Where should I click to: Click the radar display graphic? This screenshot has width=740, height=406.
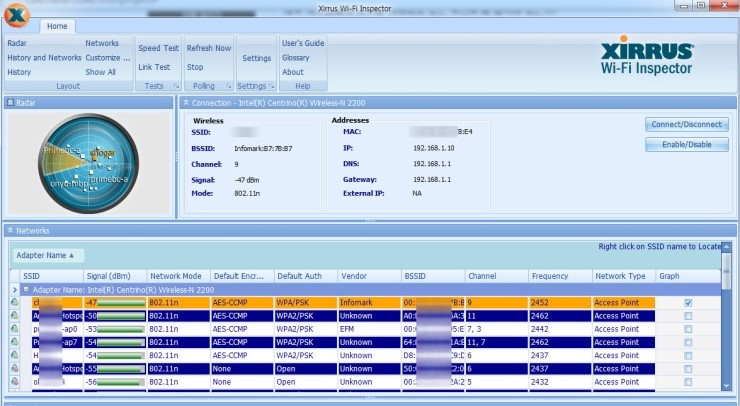[x=88, y=163]
